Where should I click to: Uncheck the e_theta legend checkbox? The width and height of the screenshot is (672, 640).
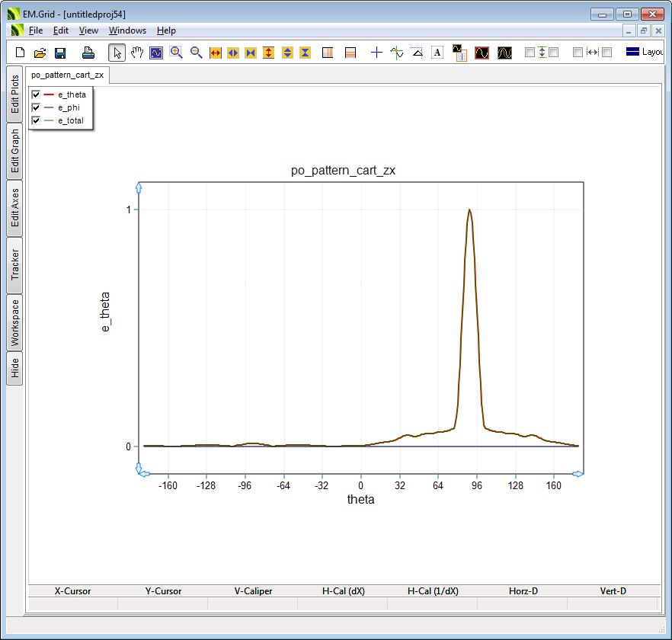coord(36,94)
